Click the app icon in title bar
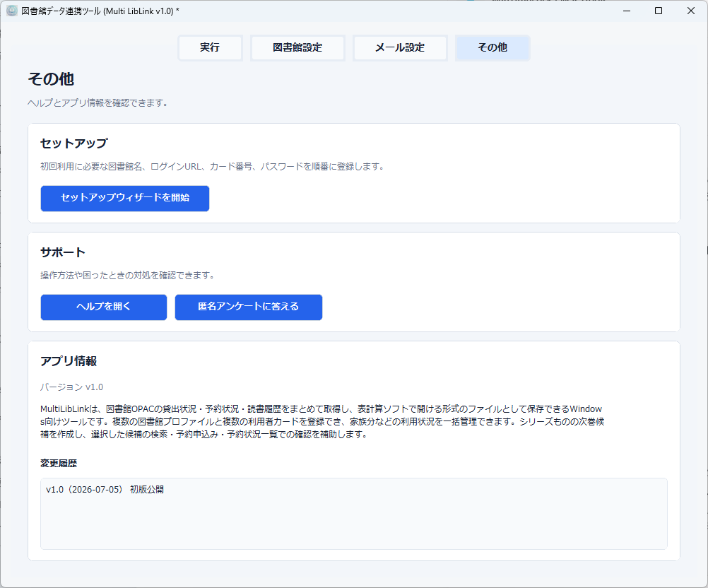Screen dimensions: 708x588 [12, 11]
